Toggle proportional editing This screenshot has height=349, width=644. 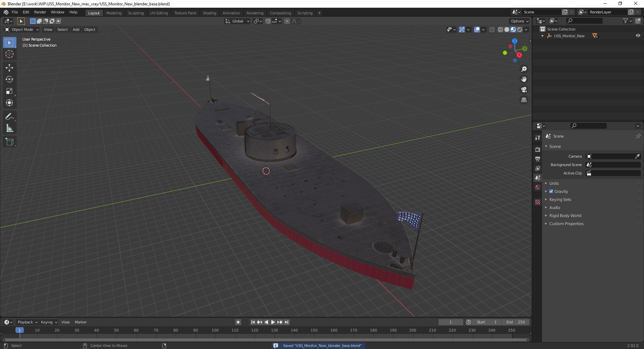(287, 21)
